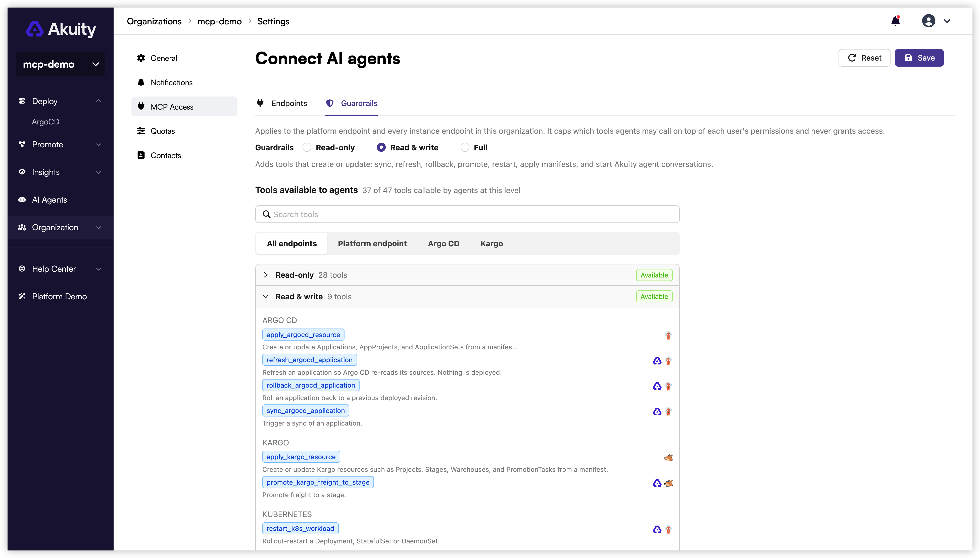Select the All endpoints filter tab

point(291,244)
